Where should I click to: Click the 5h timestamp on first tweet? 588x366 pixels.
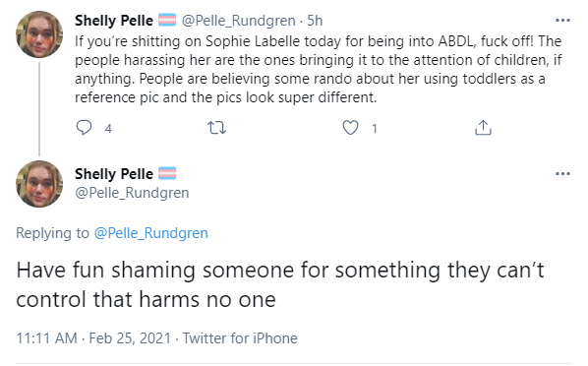[315, 21]
